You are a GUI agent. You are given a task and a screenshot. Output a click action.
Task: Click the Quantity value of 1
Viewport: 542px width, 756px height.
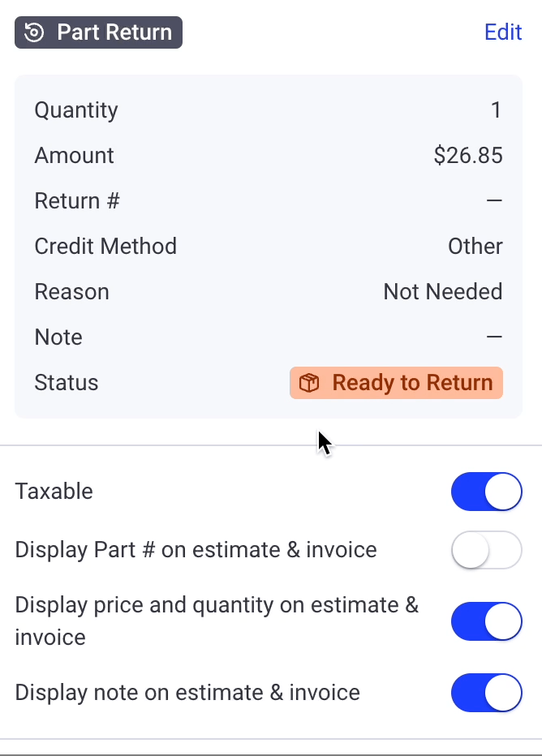point(497,110)
